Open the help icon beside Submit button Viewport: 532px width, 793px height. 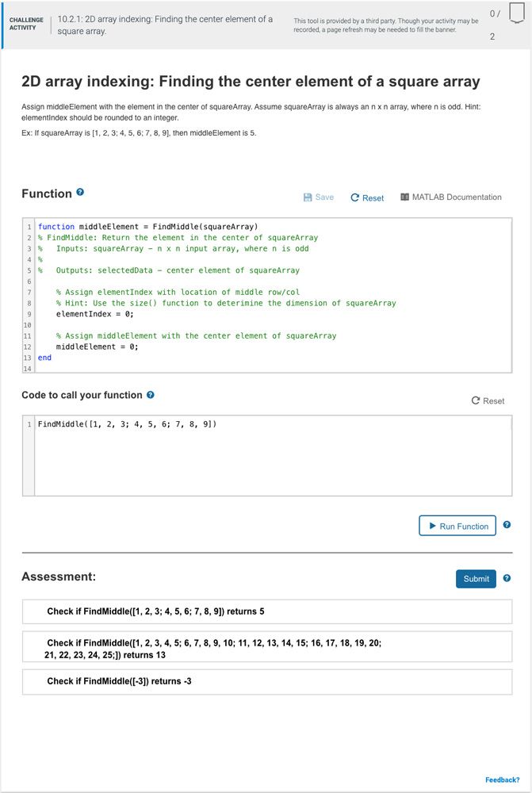[507, 578]
